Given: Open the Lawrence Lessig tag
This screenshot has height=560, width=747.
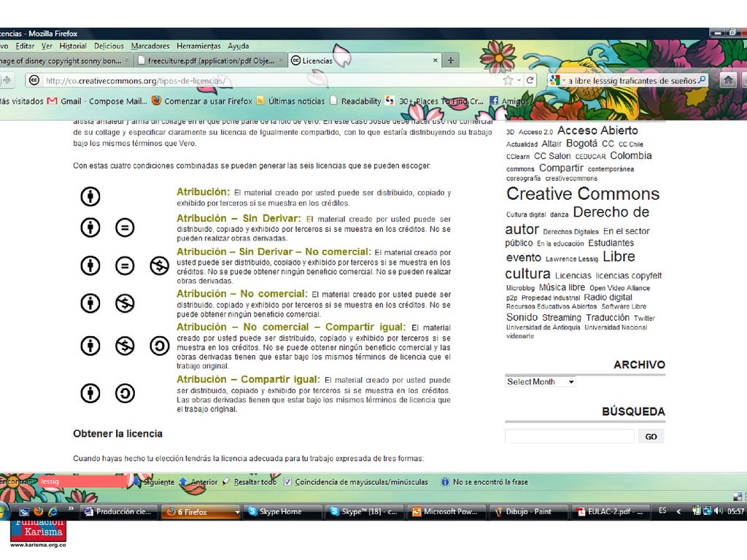Looking at the screenshot, I should pos(572,259).
